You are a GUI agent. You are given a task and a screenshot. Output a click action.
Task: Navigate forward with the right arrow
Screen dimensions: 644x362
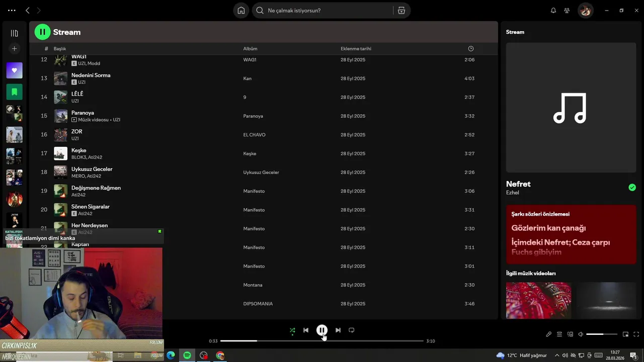tap(39, 10)
